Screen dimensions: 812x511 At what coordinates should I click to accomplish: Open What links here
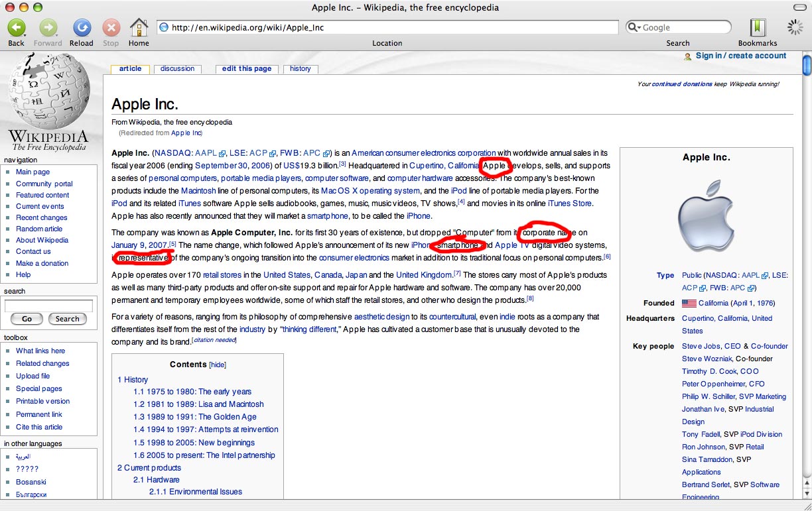coord(40,351)
